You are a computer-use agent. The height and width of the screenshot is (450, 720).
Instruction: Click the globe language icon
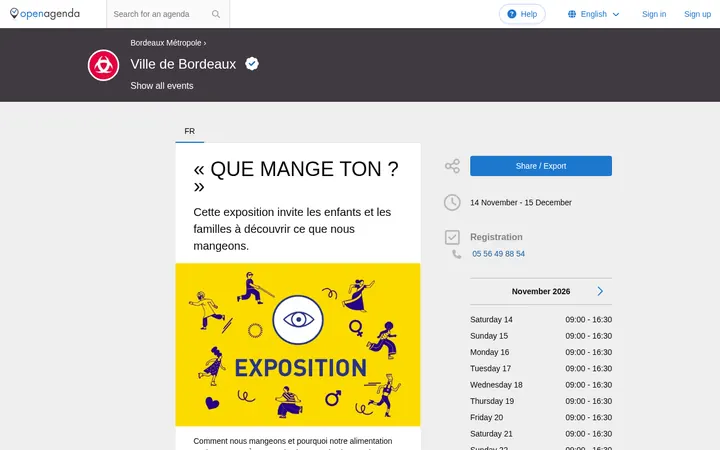pos(572,14)
